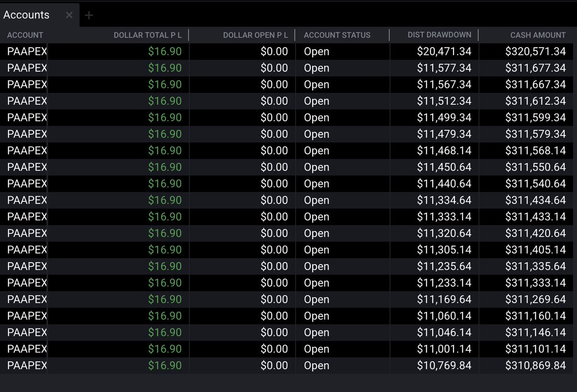This screenshot has width=577, height=392.
Task: Click cash amount $311,612.34
Action: click(x=536, y=101)
